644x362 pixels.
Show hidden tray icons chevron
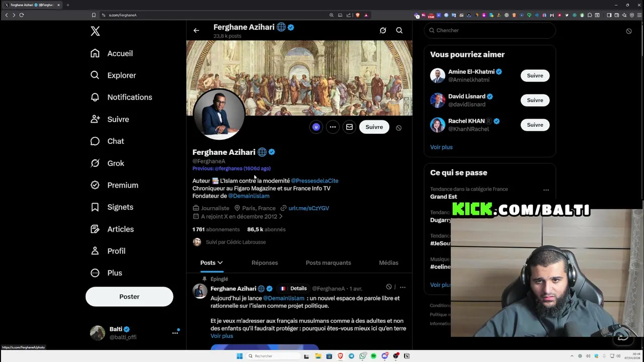(x=572, y=356)
